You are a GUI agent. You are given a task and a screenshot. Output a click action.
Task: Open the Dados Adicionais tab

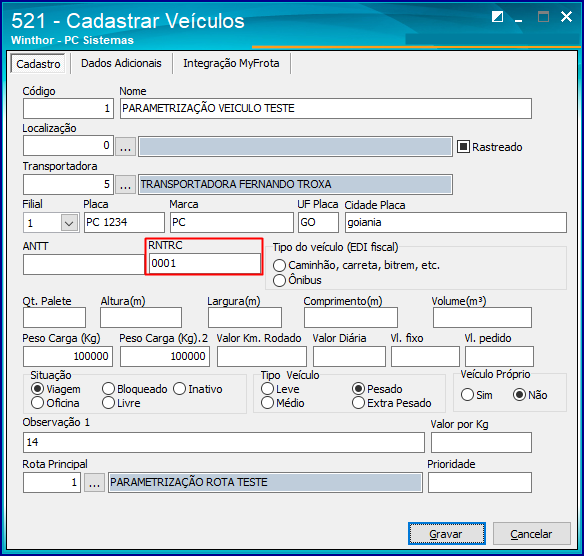click(121, 63)
